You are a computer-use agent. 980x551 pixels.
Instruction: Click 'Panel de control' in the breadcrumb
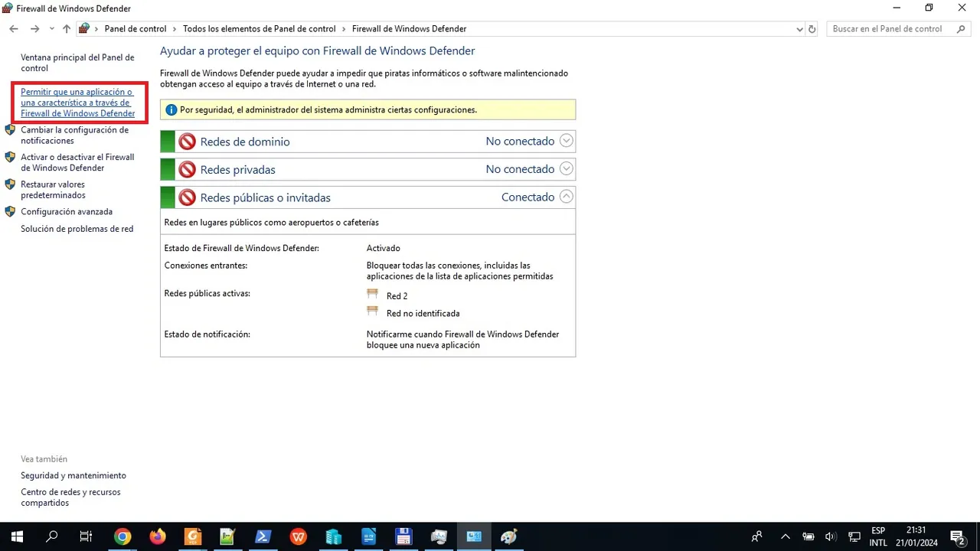tap(136, 29)
